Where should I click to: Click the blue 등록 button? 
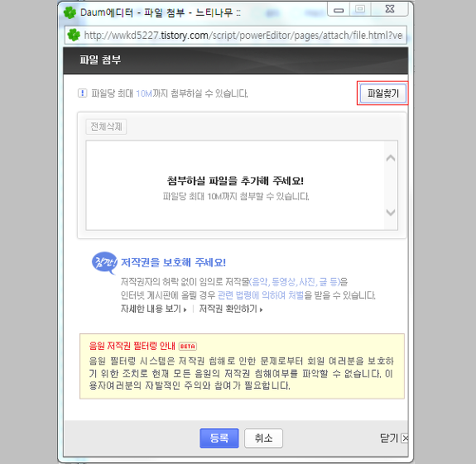click(219, 438)
